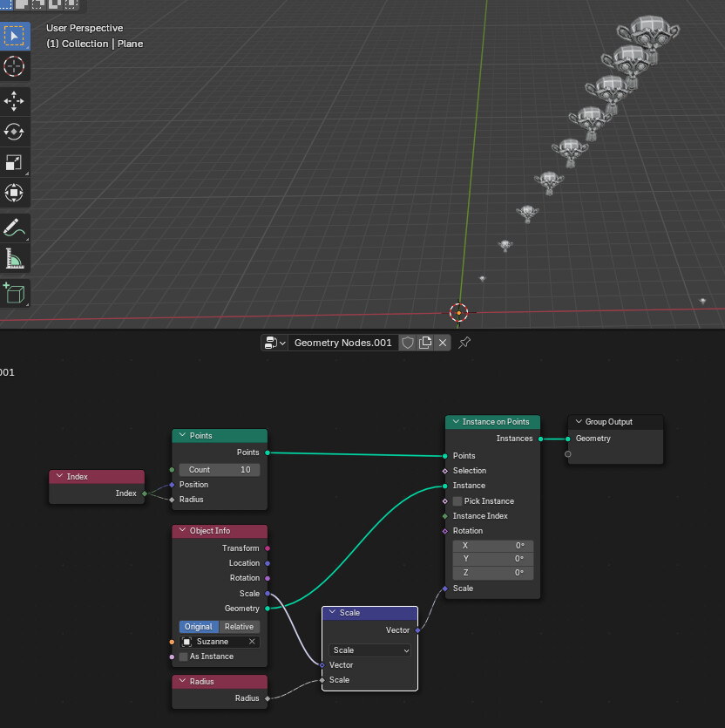
Task: Activate the Transform tool
Action: 15,193
